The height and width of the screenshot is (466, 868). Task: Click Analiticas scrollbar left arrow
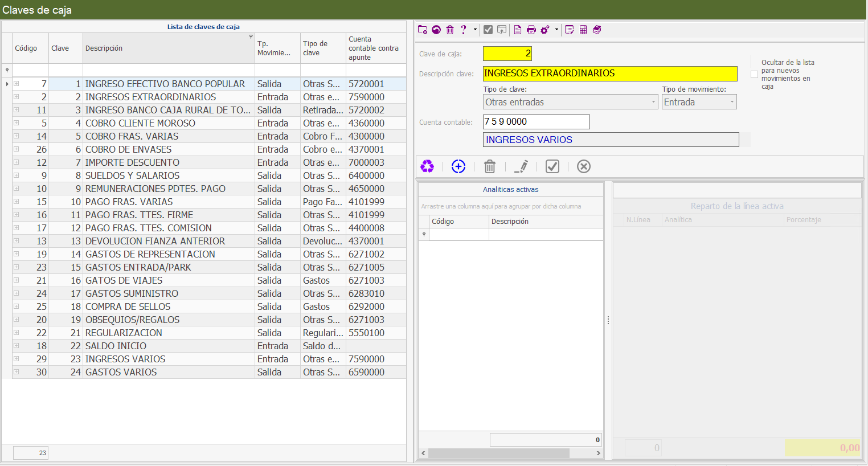(423, 453)
